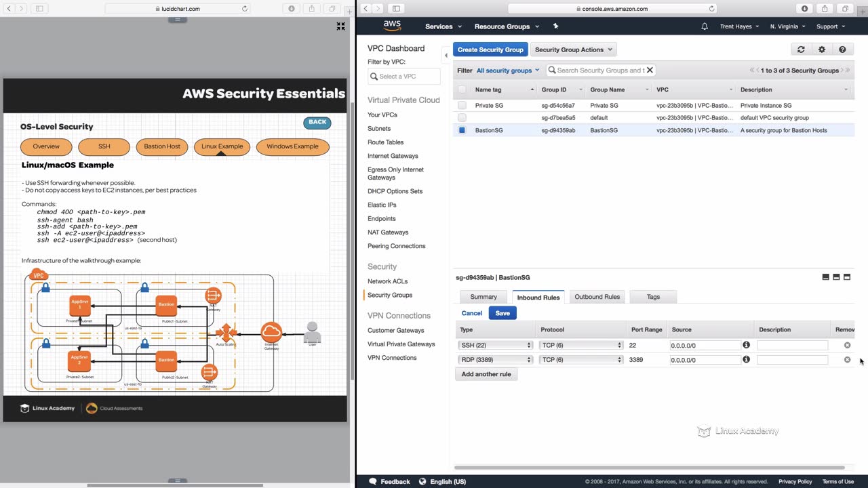Click the AppSrvr 1 instance in the diagram
The image size is (868, 488).
click(x=80, y=306)
